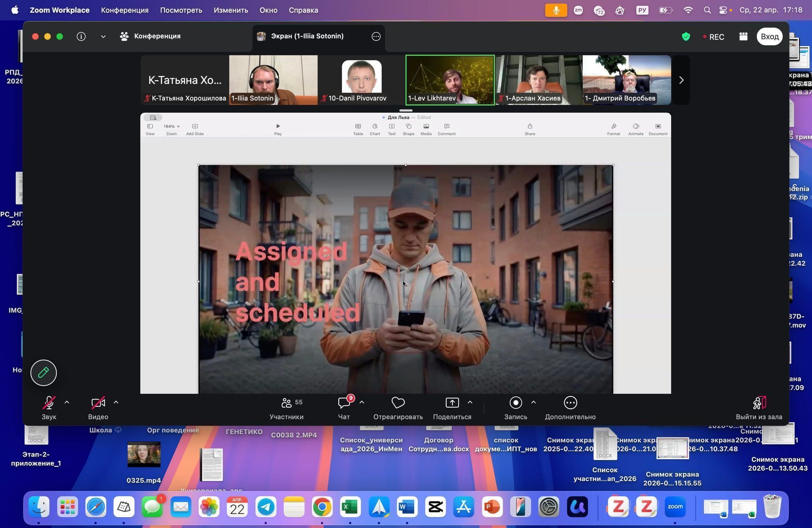Expand the share options arrow

470,402
